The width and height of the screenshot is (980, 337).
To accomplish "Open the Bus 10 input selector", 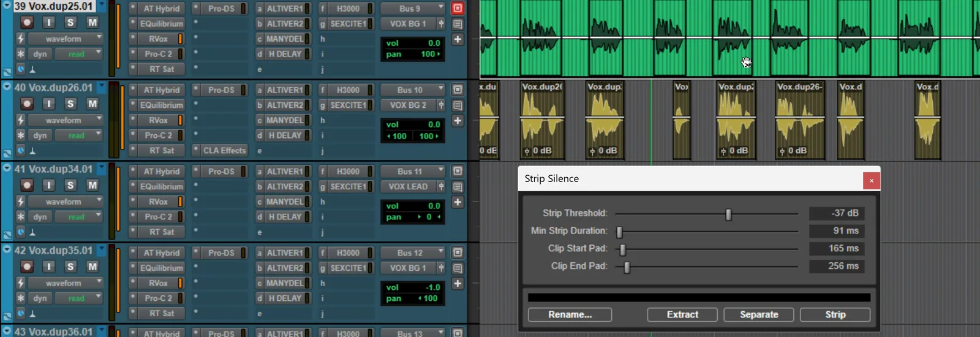I will click(413, 90).
